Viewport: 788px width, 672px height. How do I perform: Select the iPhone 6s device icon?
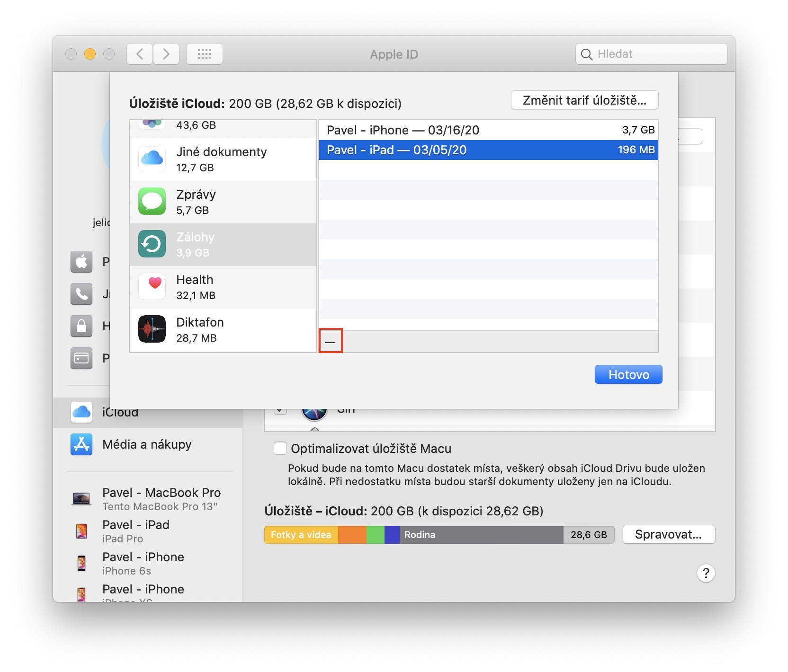point(81,563)
